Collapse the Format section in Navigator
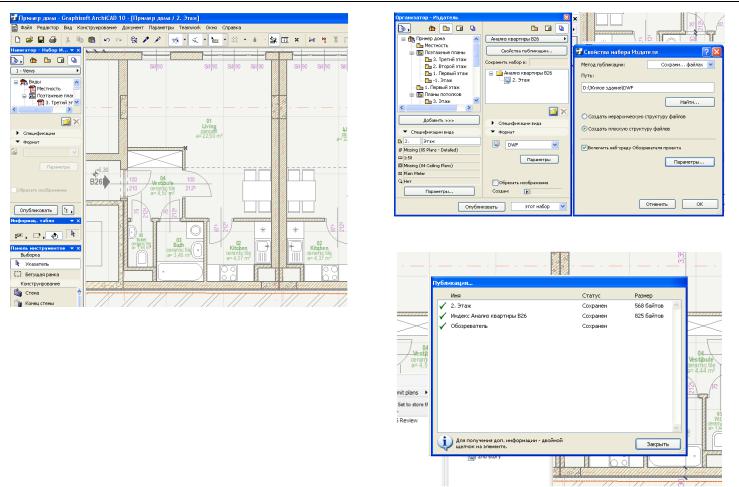The width and height of the screenshot is (739, 487). (x=17, y=142)
